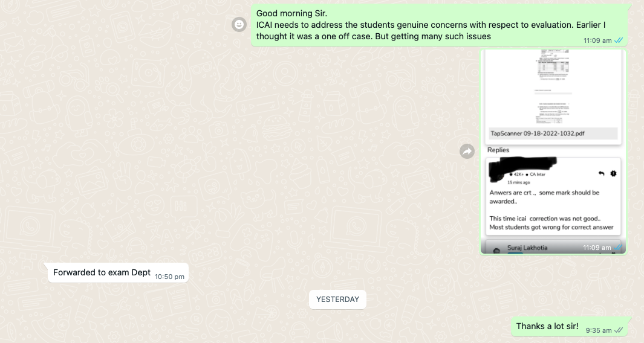Click the "Thanks a lot sir!" message
Screen dimensions: 644x343
click(547, 327)
